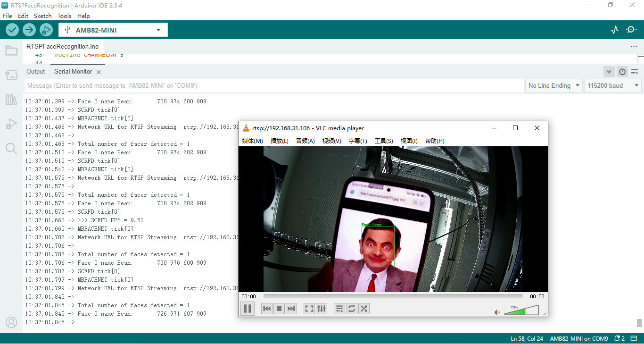Open the Search sidebar icon
644x344 pixels.
pos(11,149)
